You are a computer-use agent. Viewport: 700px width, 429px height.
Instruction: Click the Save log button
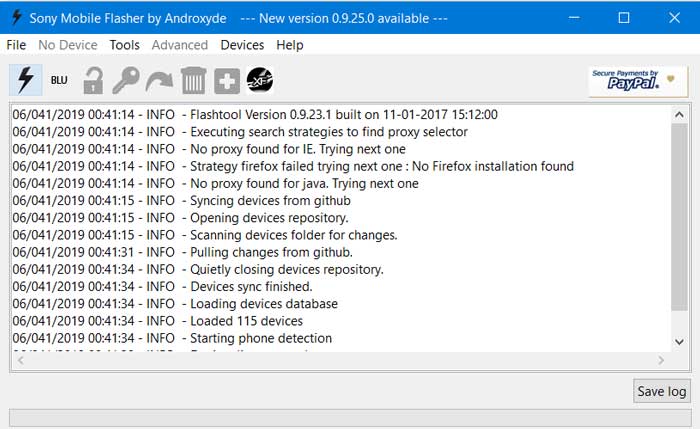coord(662,391)
